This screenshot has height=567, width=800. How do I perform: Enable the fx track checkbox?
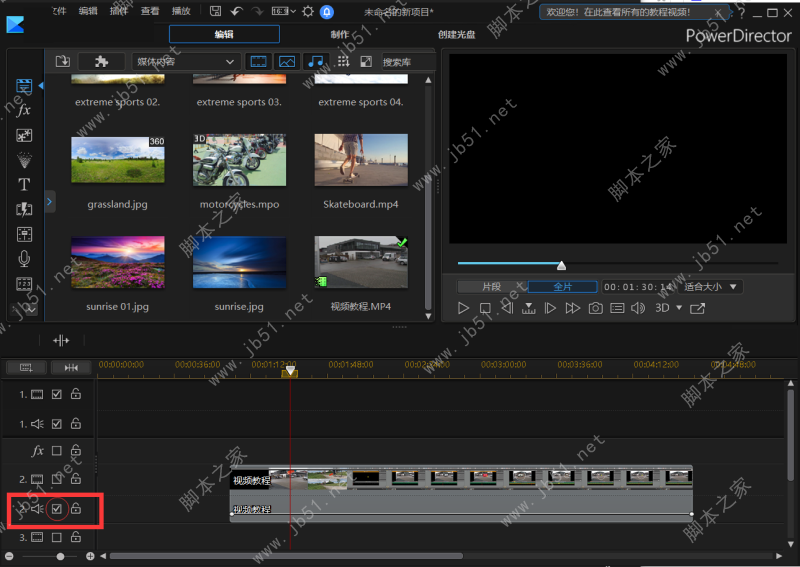[x=57, y=451]
